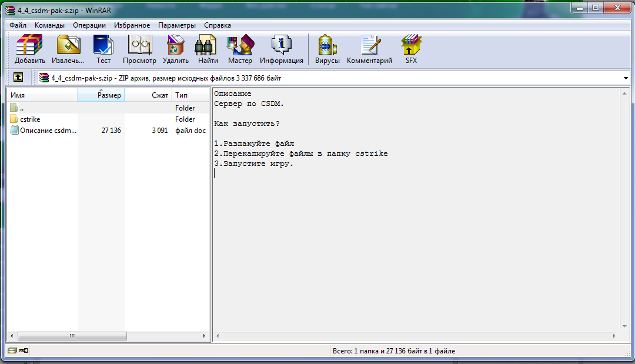Open the Комментарий (Comment) tool

[369, 49]
